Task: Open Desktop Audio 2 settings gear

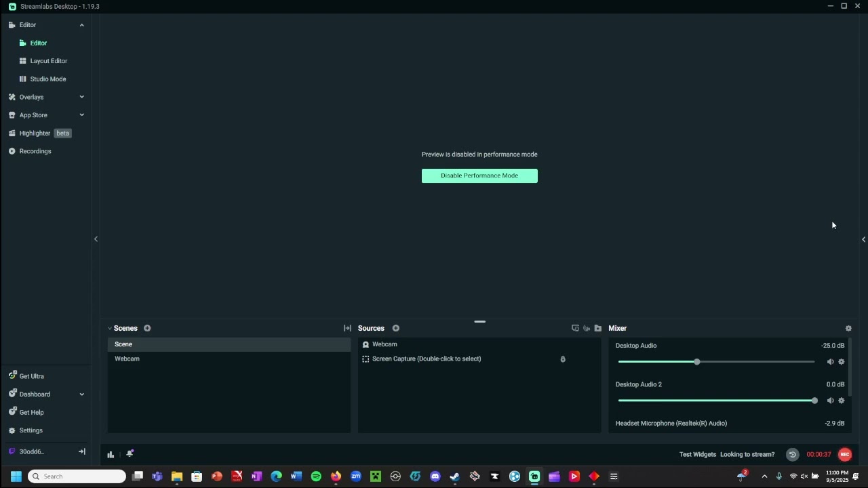Action: [842, 401]
